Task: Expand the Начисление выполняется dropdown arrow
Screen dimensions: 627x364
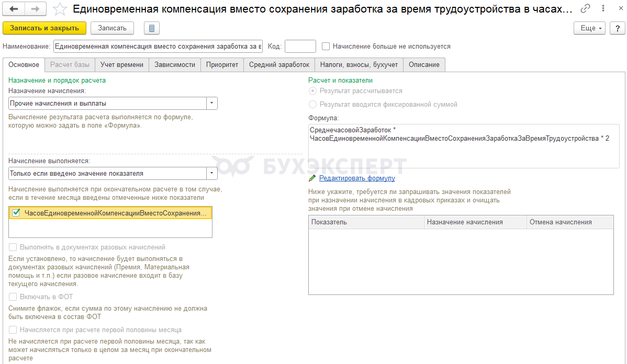Action: (211, 174)
